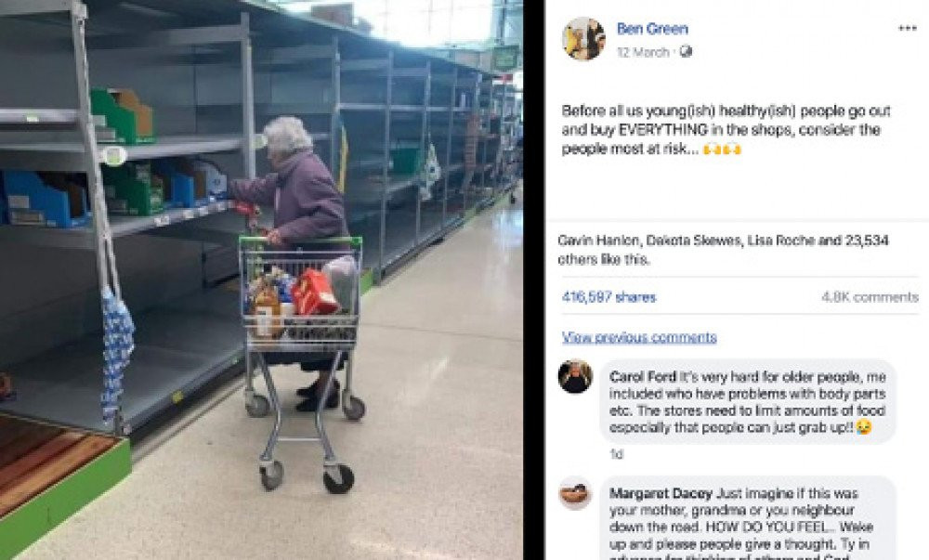The height and width of the screenshot is (560, 929).
Task: Open the 416,597 shares list
Action: pos(608,297)
